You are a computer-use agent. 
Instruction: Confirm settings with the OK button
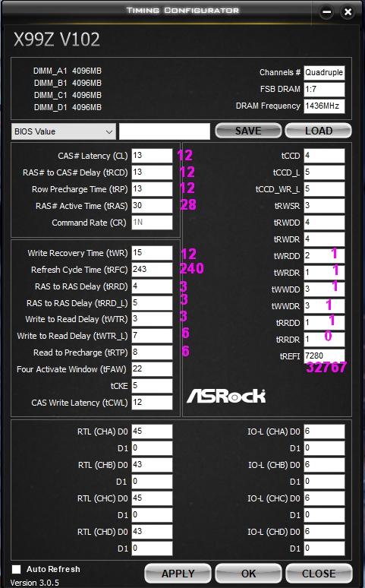coord(248,574)
